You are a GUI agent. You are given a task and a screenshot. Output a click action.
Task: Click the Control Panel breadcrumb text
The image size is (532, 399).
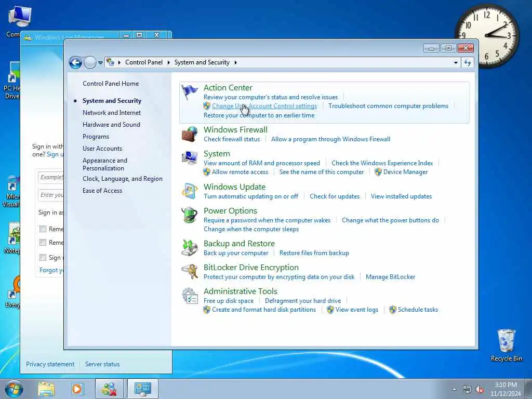(x=144, y=62)
